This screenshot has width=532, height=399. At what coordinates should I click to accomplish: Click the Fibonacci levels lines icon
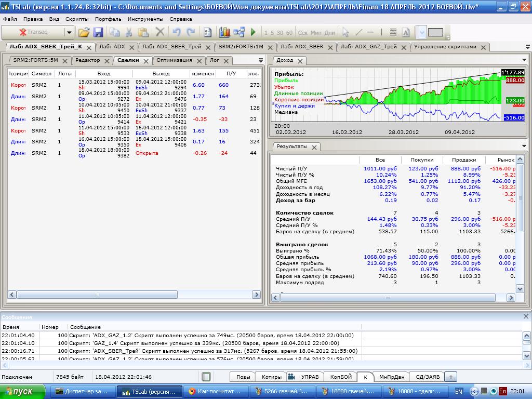pos(393,33)
